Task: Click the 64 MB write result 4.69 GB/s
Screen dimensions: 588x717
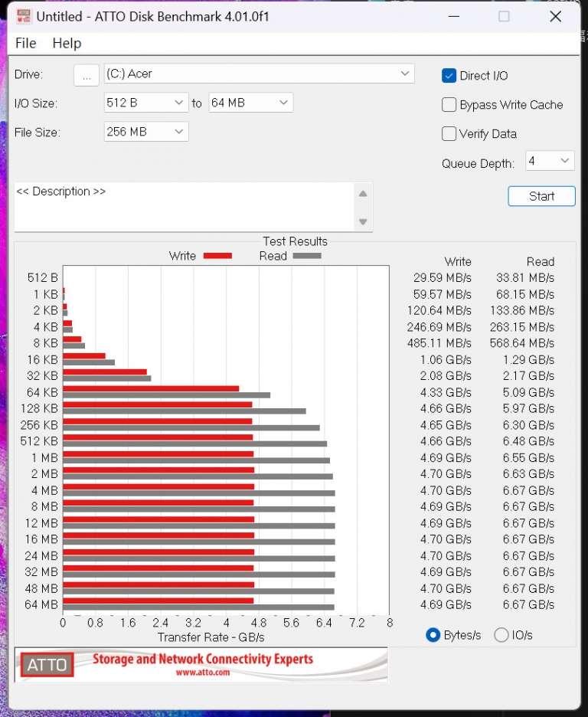Action: [x=446, y=605]
